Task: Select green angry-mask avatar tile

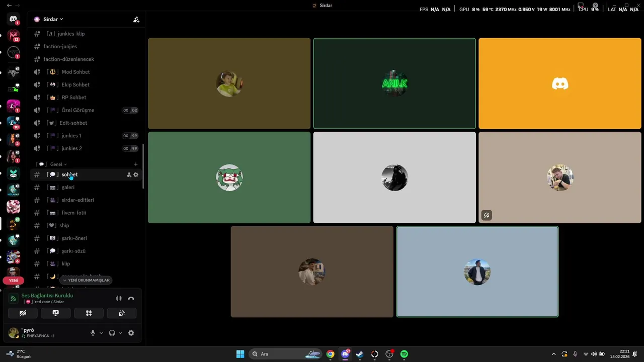Action: pyautogui.click(x=229, y=177)
